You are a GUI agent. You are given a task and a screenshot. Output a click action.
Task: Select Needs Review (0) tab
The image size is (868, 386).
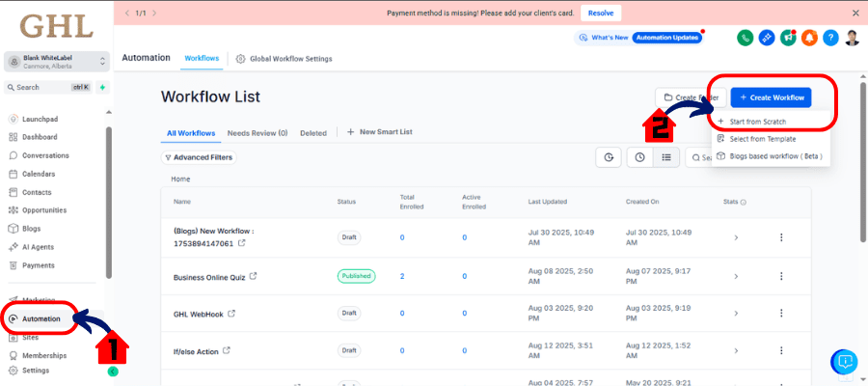tap(258, 133)
